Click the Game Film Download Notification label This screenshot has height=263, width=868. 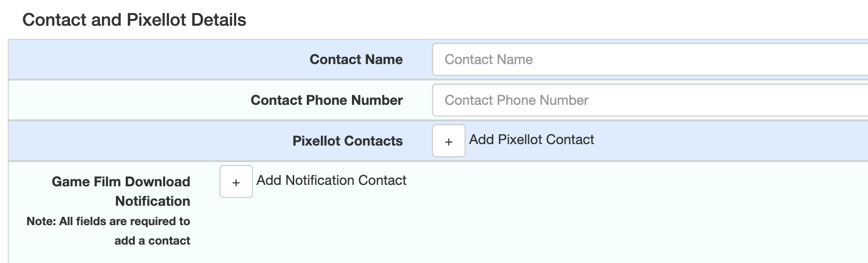[x=121, y=191]
